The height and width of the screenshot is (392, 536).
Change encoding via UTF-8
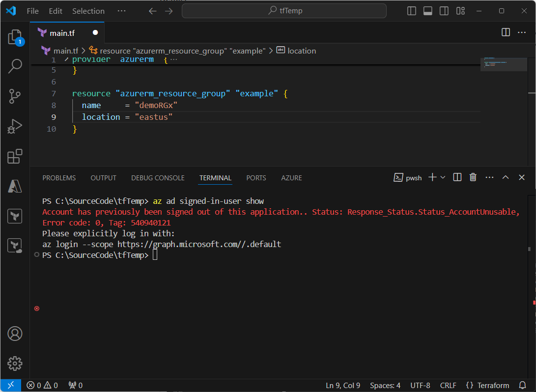click(420, 385)
